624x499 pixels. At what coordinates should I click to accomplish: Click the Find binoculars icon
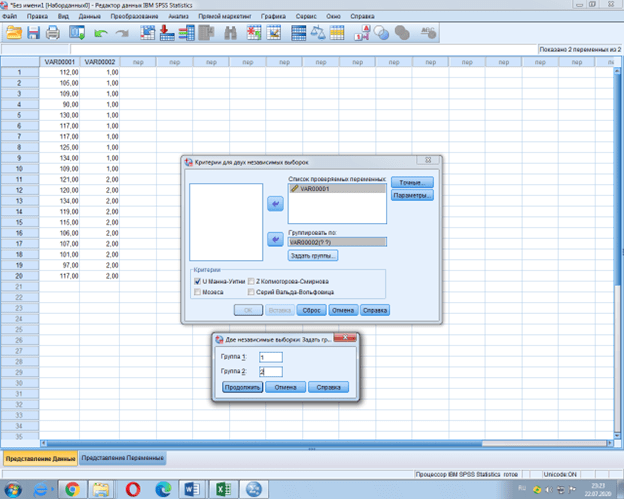coord(230,33)
